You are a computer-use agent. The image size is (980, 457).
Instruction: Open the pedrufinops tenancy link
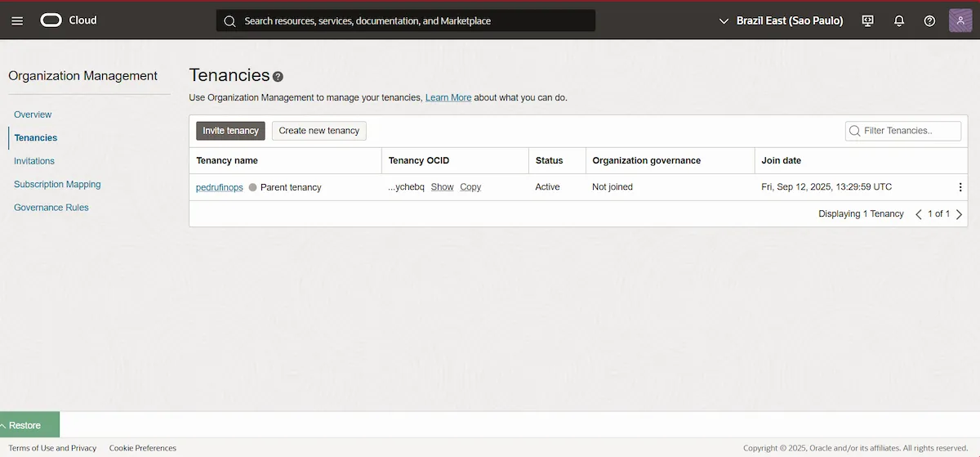click(220, 187)
